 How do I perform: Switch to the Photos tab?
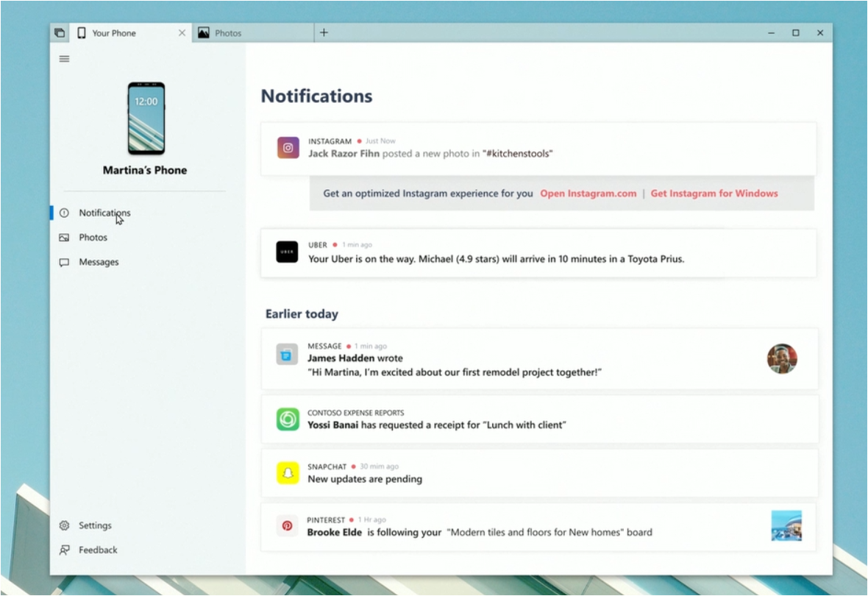(x=253, y=33)
